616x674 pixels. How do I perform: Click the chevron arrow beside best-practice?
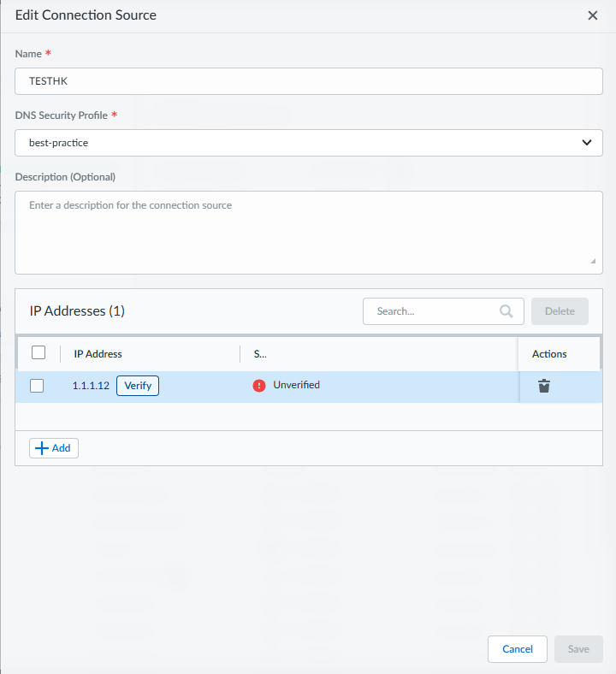(x=586, y=143)
